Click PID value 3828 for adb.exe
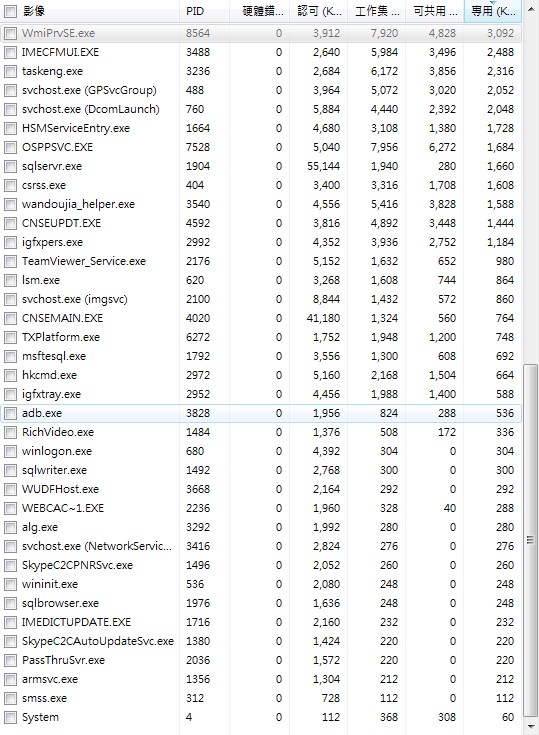The image size is (539, 735). point(198,413)
